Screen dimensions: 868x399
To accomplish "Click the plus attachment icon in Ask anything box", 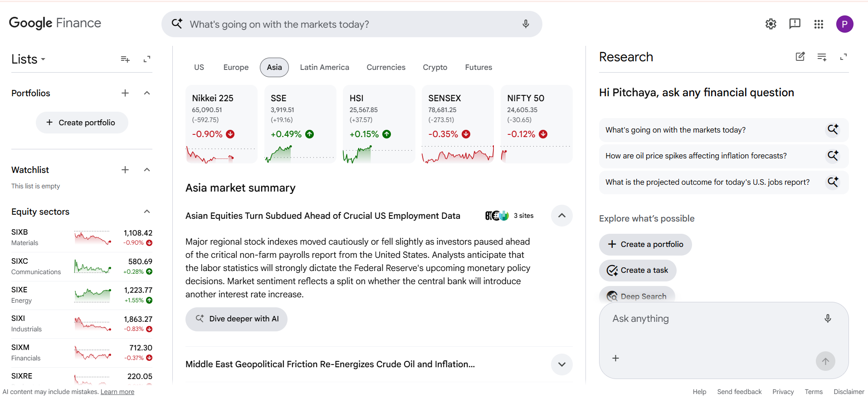I will (615, 358).
